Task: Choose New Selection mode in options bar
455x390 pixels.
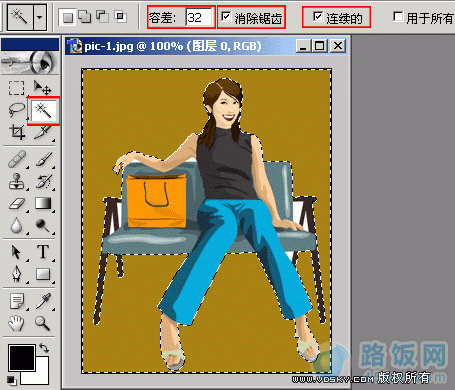Action: (x=68, y=17)
